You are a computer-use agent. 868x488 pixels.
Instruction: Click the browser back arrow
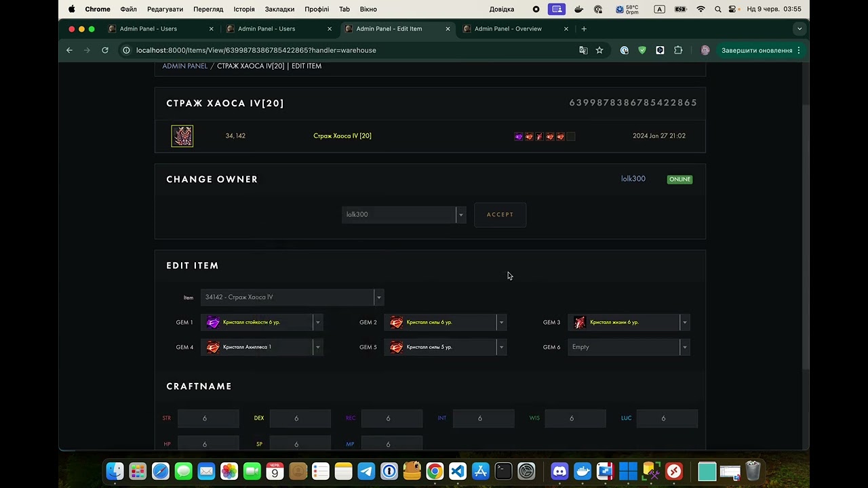69,50
